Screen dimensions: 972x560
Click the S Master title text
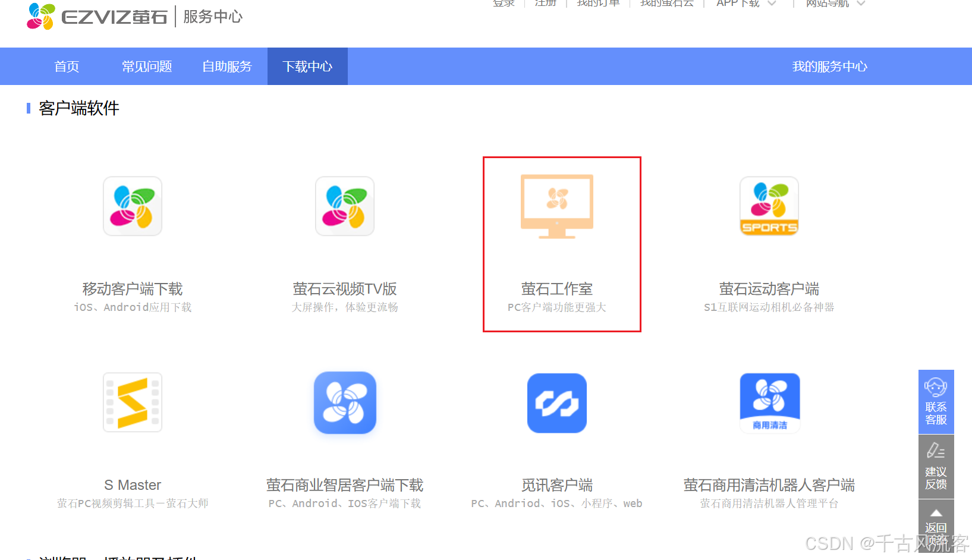[133, 485]
